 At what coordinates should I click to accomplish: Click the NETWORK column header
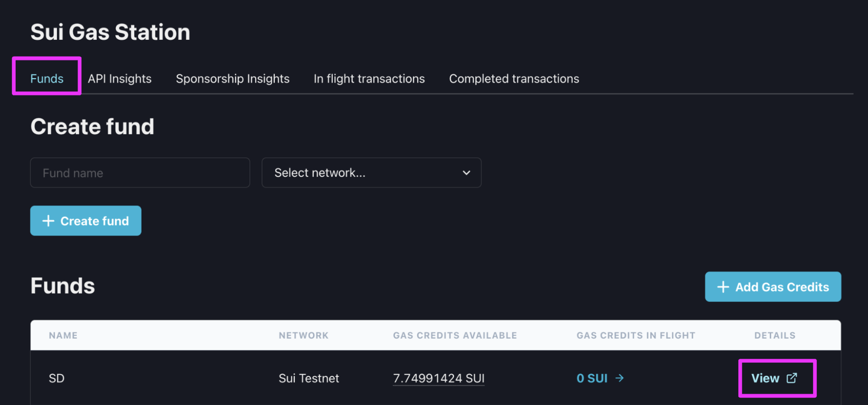tap(303, 335)
